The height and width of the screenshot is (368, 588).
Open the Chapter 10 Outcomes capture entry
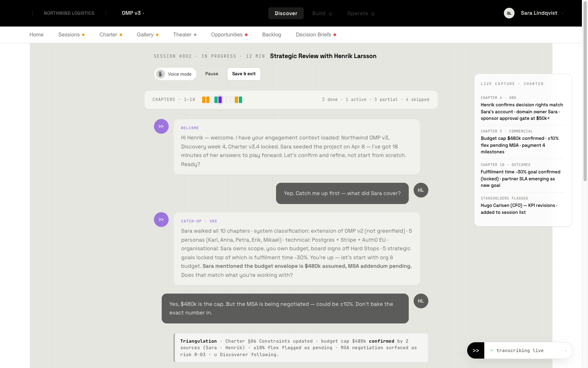point(523,175)
